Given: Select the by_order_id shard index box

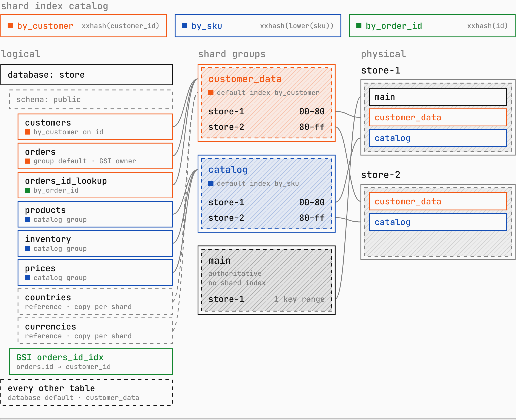Looking at the screenshot, I should pos(432,26).
